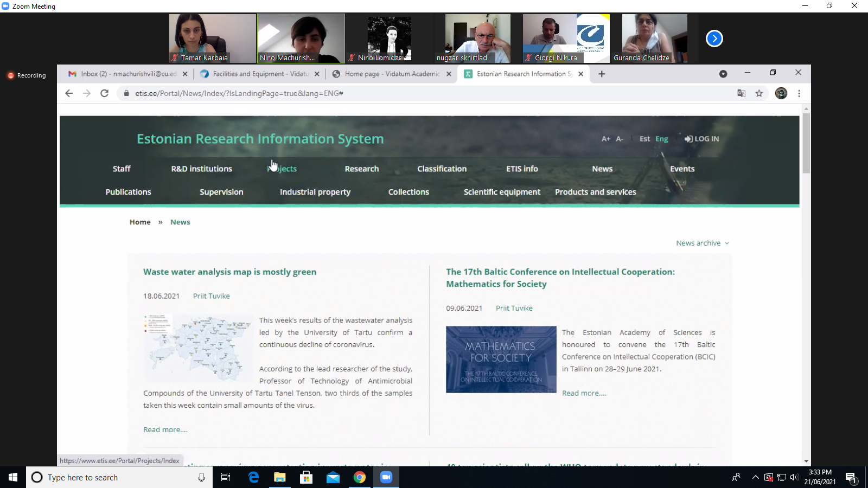Click the taskbar search box
The height and width of the screenshot is (488, 868).
119,477
